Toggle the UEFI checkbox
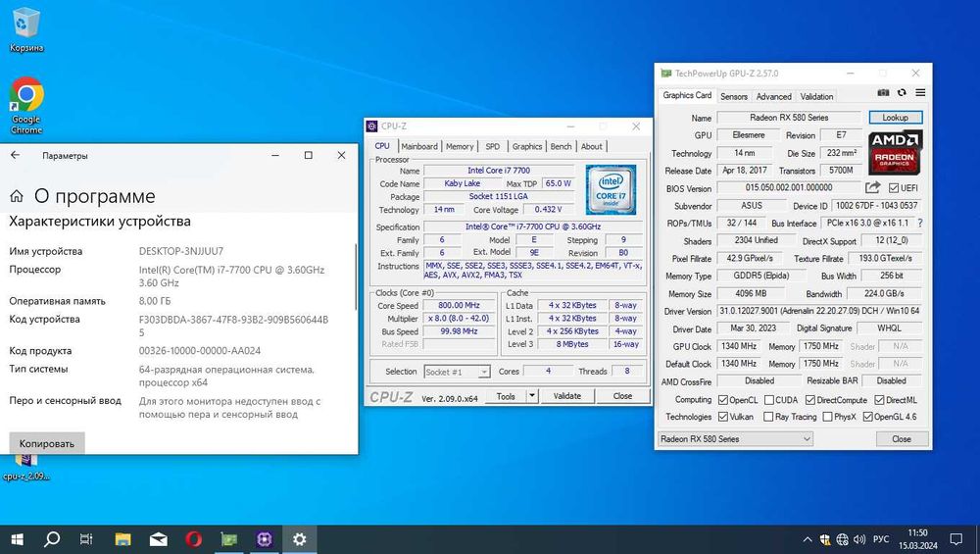980x554 pixels. (x=894, y=188)
